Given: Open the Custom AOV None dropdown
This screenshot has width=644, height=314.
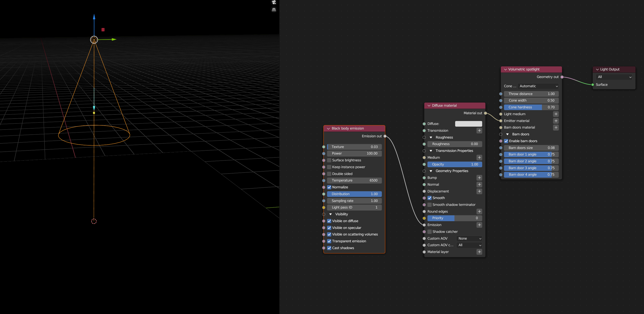Looking at the screenshot, I should [469, 238].
